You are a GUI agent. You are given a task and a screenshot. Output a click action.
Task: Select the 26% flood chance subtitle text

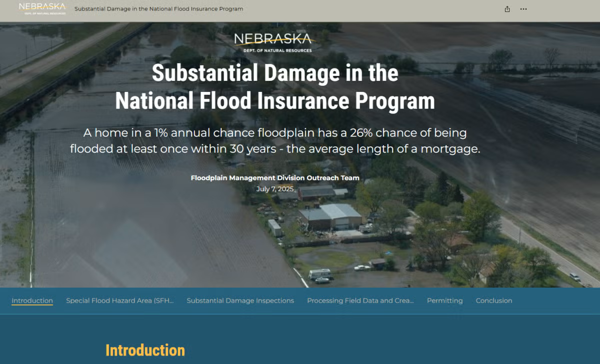point(275,140)
